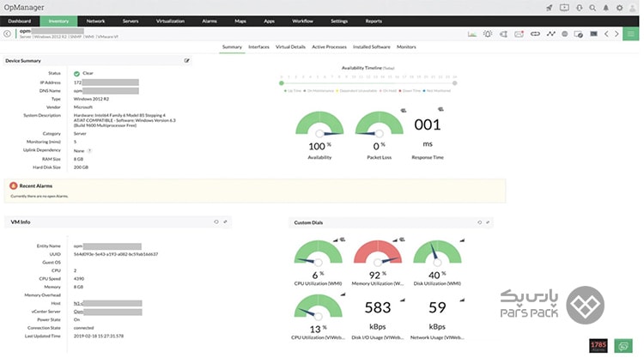644x364 pixels.
Task: Open the reports bar chart icon
Action: click(472, 34)
